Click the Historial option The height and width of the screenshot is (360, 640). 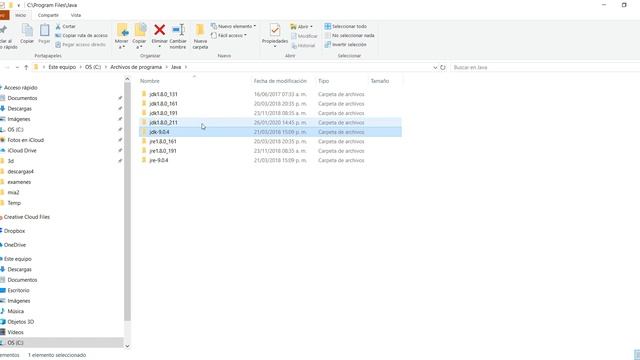(x=303, y=45)
